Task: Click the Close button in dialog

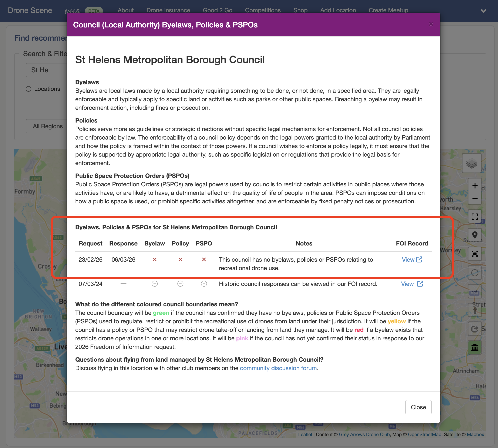Action: 418,407
